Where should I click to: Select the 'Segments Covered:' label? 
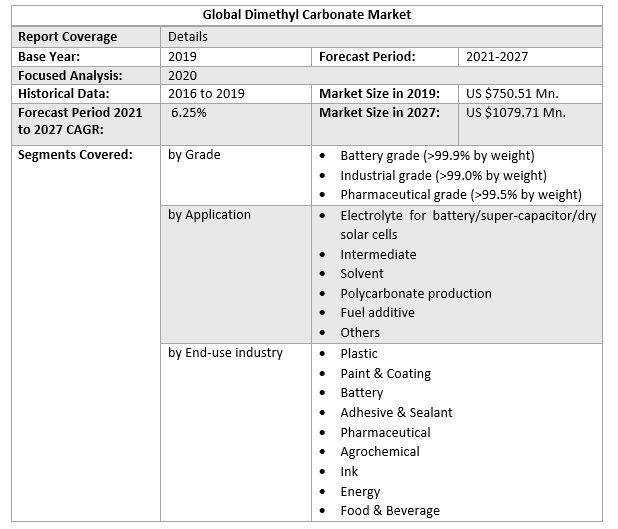[x=75, y=155]
